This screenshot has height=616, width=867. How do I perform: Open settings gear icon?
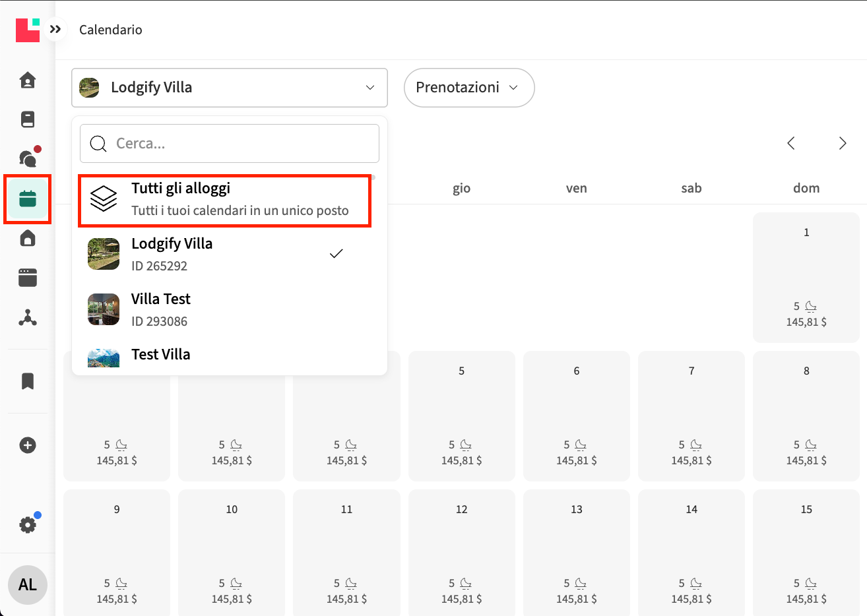click(x=28, y=524)
